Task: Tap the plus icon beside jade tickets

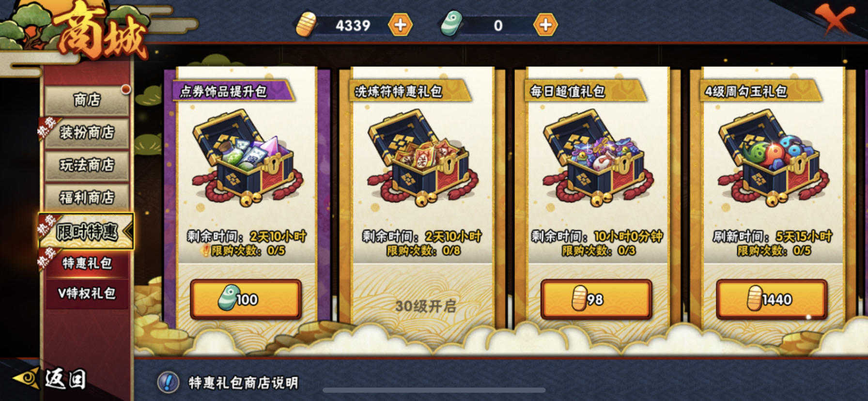Action: [x=545, y=25]
